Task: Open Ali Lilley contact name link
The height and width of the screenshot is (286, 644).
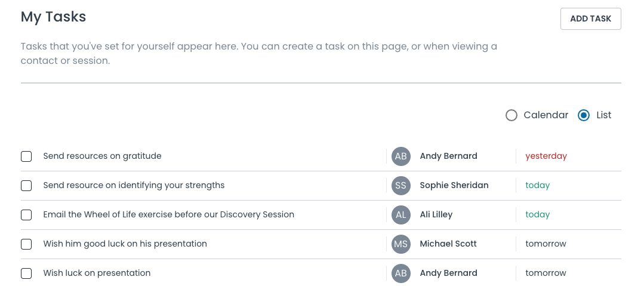Action: (x=436, y=214)
